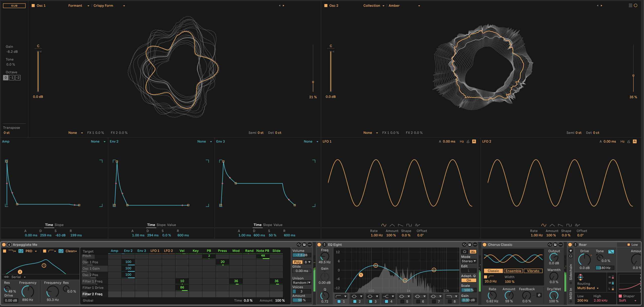Switch Chorus Classic to Ensemble mode

pyautogui.click(x=513, y=271)
